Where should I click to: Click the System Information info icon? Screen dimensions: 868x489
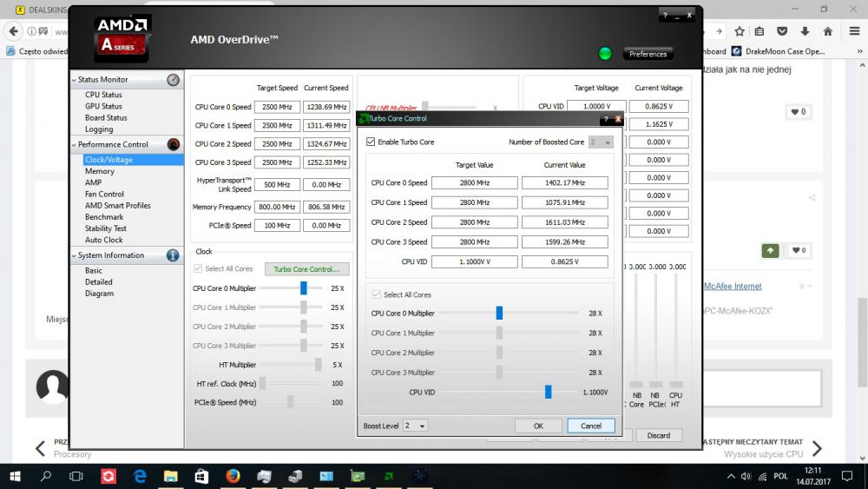173,255
